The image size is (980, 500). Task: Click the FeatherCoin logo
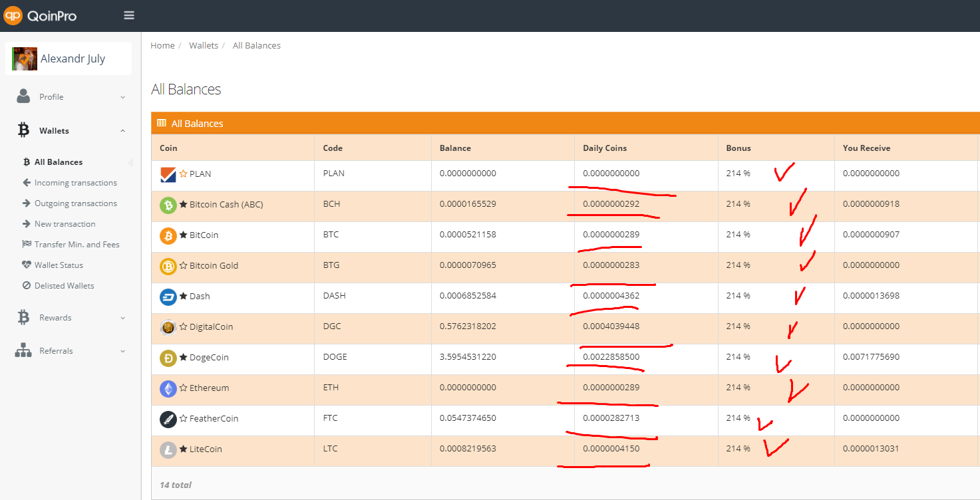click(x=168, y=419)
